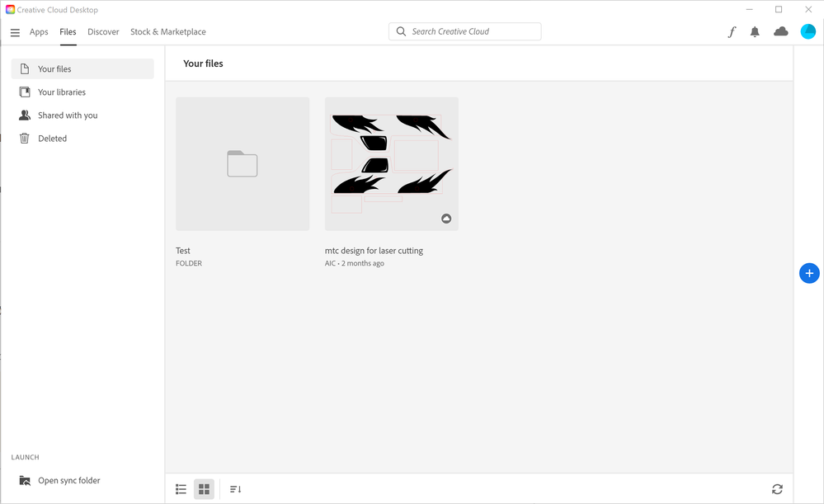The width and height of the screenshot is (824, 504).
Task: Refresh files with the sync arrows icon
Action: [777, 489]
